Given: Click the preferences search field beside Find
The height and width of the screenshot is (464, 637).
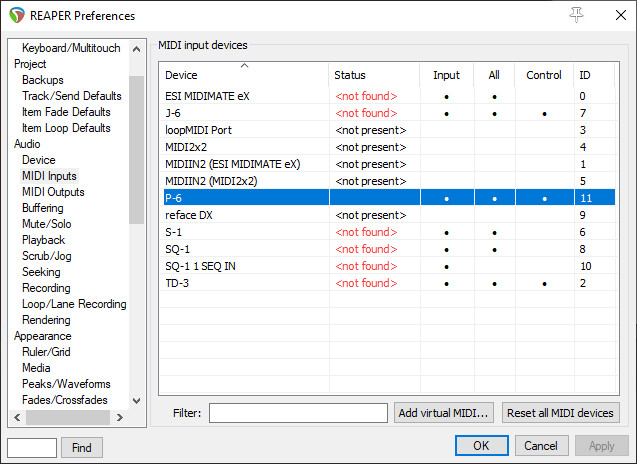Looking at the screenshot, I should pos(32,448).
